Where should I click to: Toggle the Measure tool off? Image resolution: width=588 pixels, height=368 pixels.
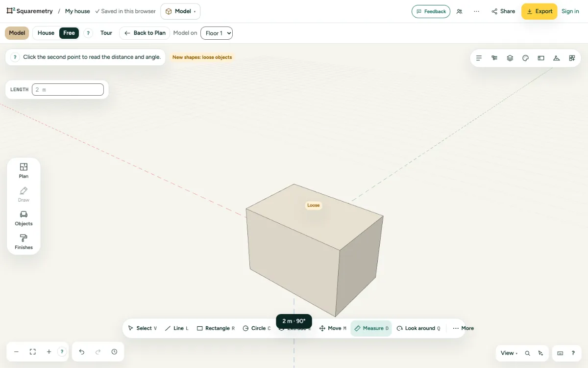371,328
